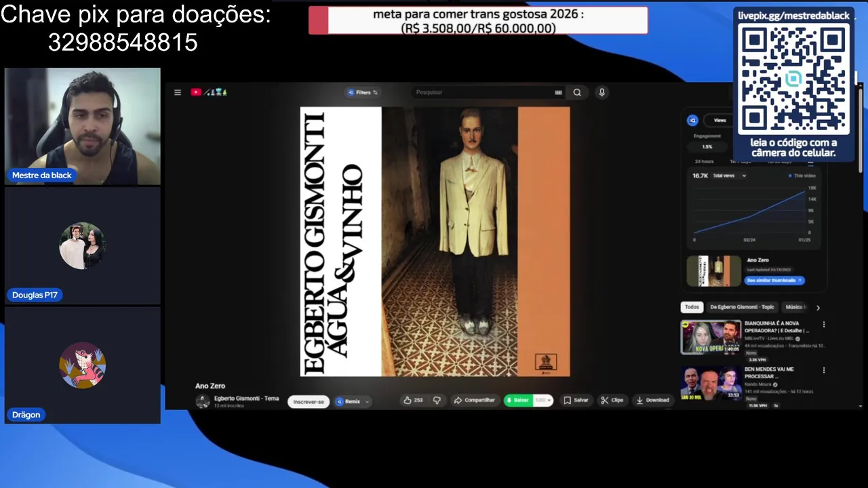Show more chips with right arrow
This screenshot has width=868, height=488.
(818, 308)
